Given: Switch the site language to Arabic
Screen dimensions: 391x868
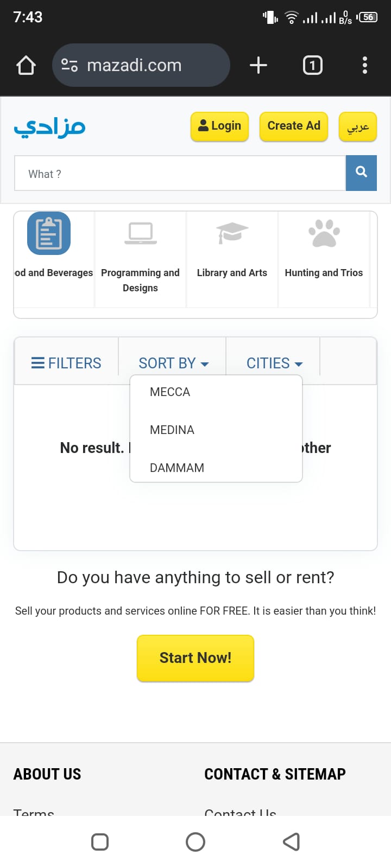Looking at the screenshot, I should [x=358, y=127].
